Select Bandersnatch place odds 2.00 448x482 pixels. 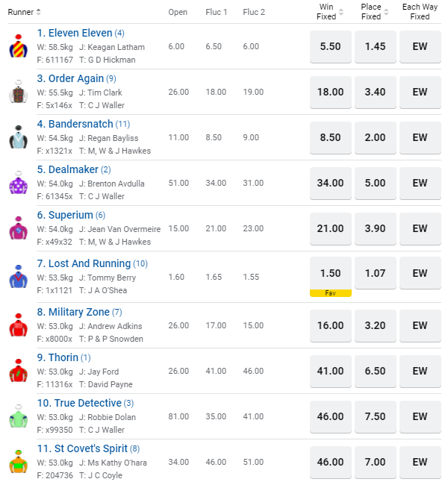tap(375, 137)
